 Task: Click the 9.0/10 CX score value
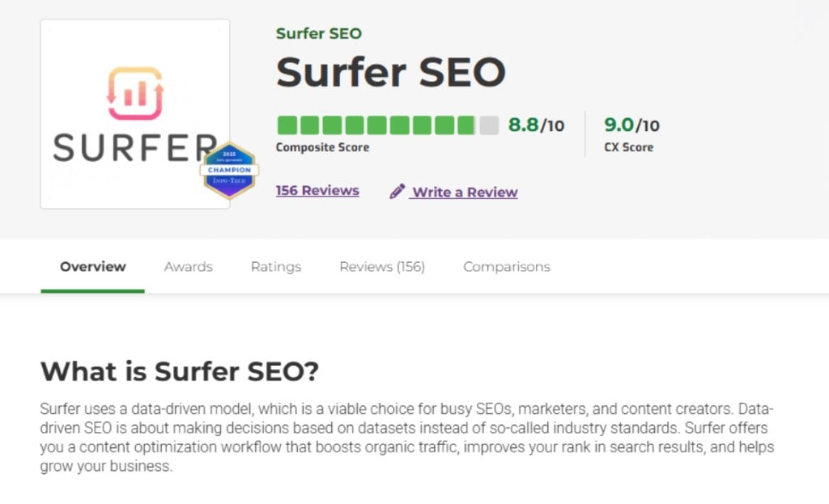pyautogui.click(x=631, y=125)
